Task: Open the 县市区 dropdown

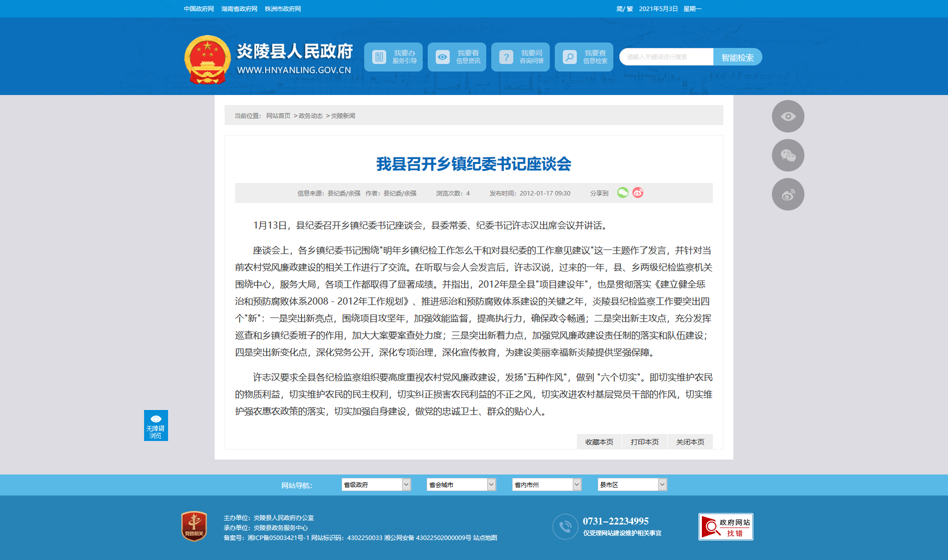Action: pos(632,484)
